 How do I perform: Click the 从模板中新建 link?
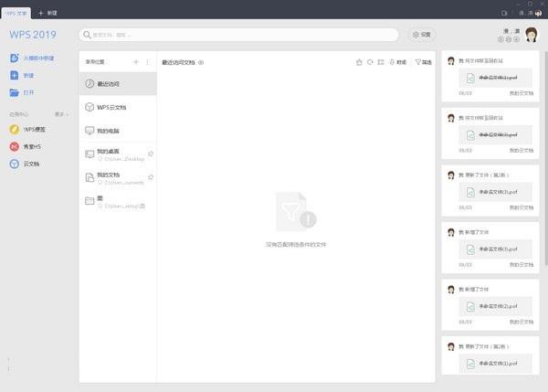pos(38,58)
